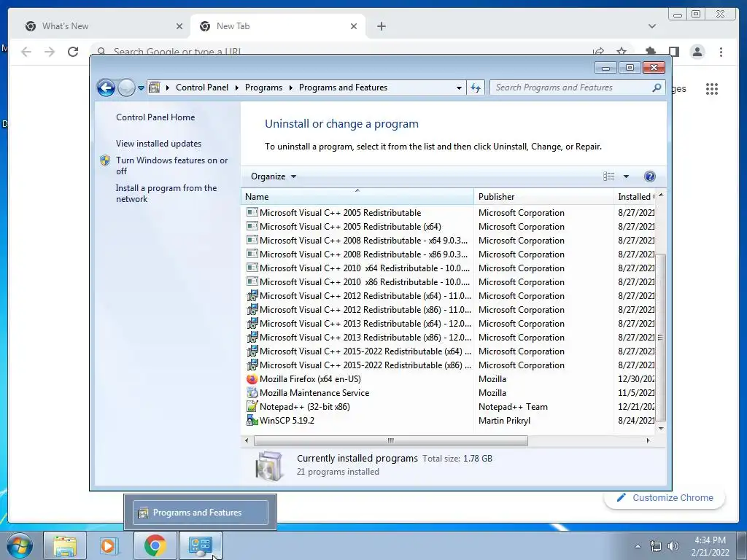Click the installed programs icon in details pane
Screen dimensions: 747x560
point(269,465)
